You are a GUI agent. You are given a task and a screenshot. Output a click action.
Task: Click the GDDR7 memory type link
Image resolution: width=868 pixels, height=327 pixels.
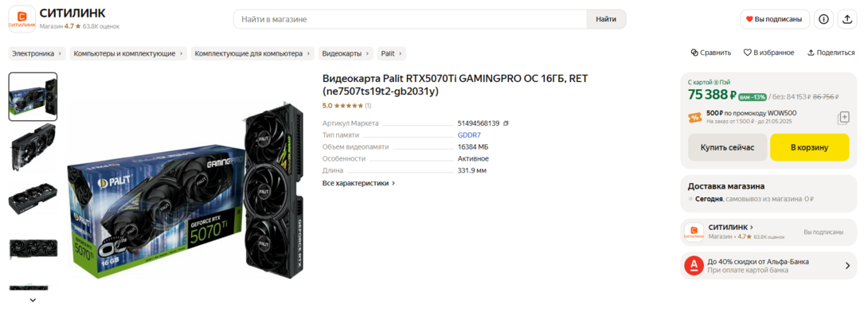(469, 135)
